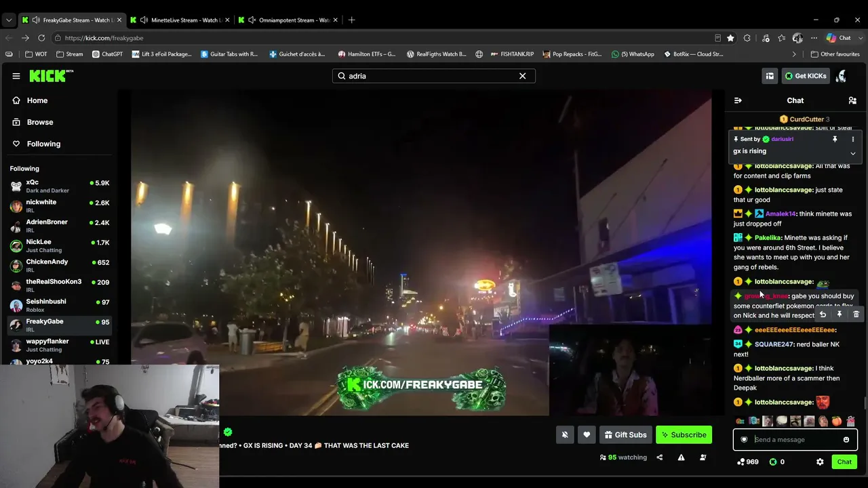Clear the 'adria' search text
Screen dimensions: 868x488
tap(522, 76)
